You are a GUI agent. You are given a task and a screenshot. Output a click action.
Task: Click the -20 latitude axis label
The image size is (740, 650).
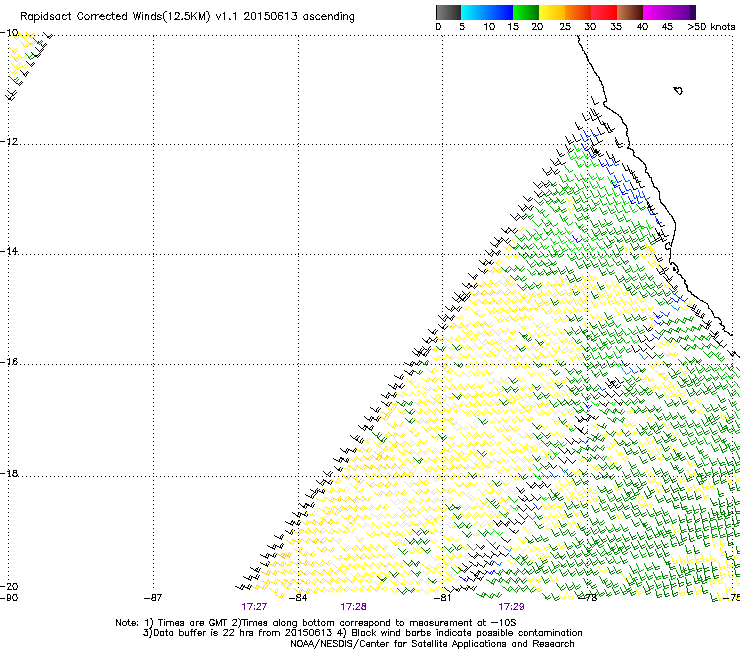[x=9, y=586]
